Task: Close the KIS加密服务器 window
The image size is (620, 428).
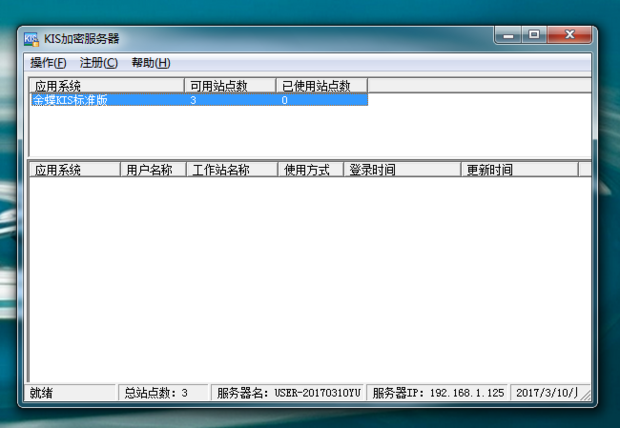Action: [x=569, y=35]
